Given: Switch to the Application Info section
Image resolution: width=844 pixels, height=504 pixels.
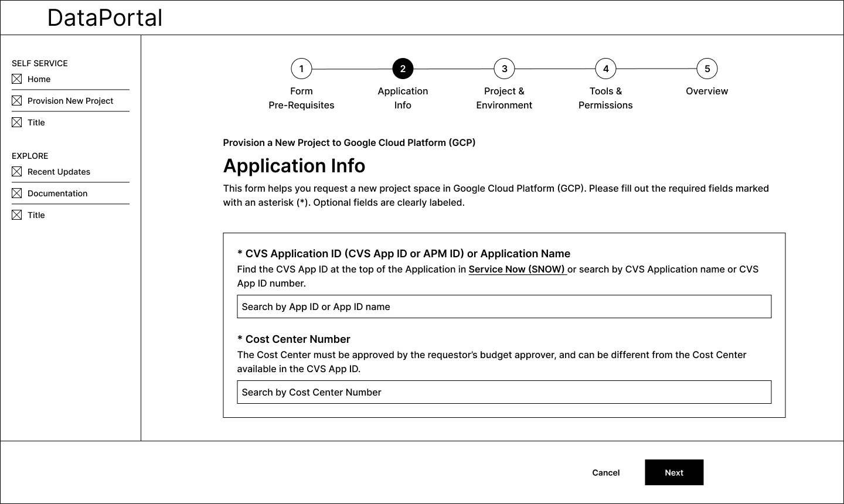Looking at the screenshot, I should tap(403, 98).
